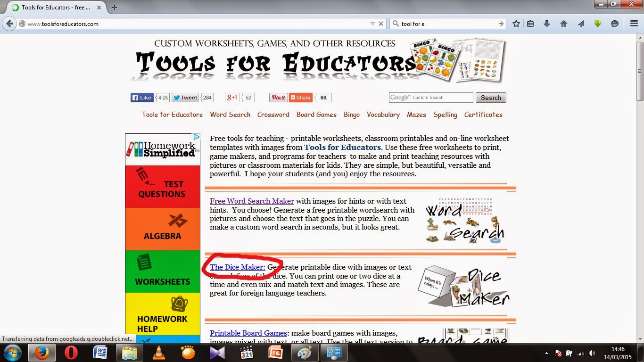Click the green download add-on icon
Screen dimensions: 644x362
pos(598,24)
